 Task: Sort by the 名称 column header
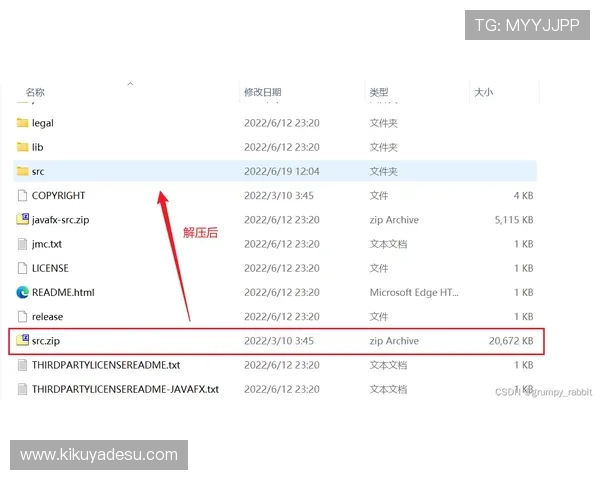[x=35, y=92]
